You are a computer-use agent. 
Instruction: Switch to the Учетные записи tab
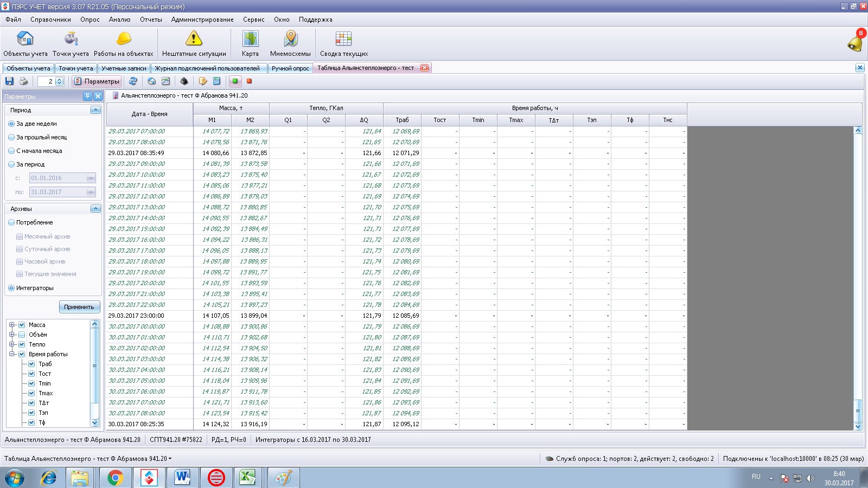[x=124, y=68]
